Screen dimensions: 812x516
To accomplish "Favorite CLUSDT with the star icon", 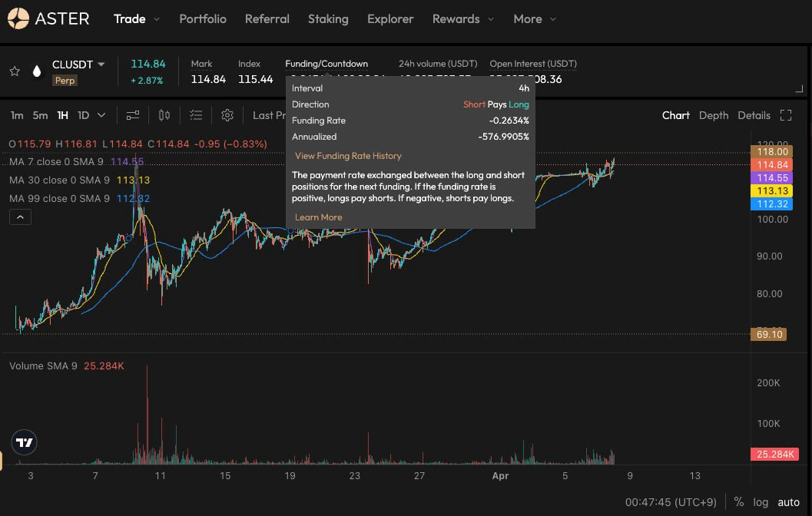I will coord(15,71).
